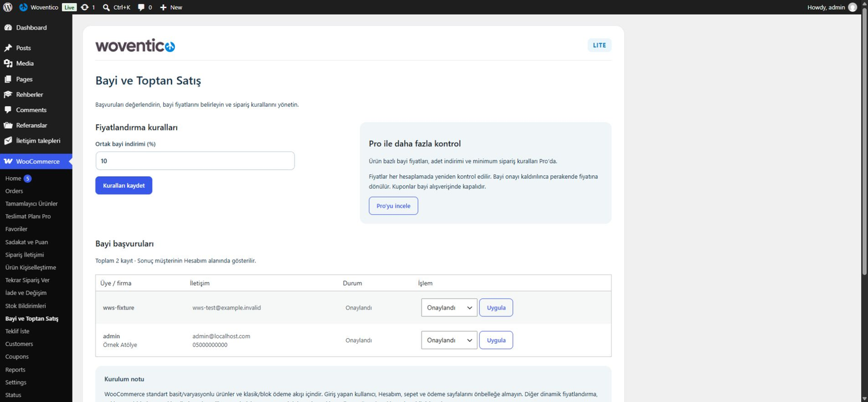The width and height of the screenshot is (868, 402).
Task: Open Coupons submenu item
Action: click(x=17, y=357)
